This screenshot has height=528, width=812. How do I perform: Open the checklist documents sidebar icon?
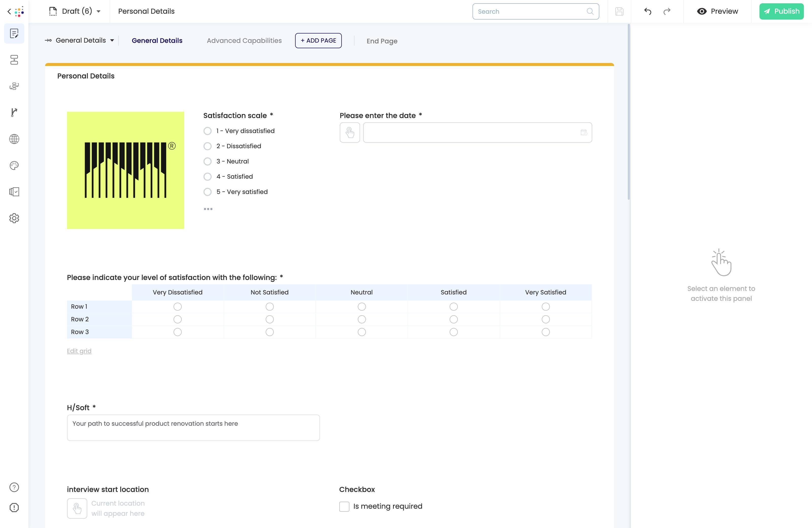click(x=14, y=191)
